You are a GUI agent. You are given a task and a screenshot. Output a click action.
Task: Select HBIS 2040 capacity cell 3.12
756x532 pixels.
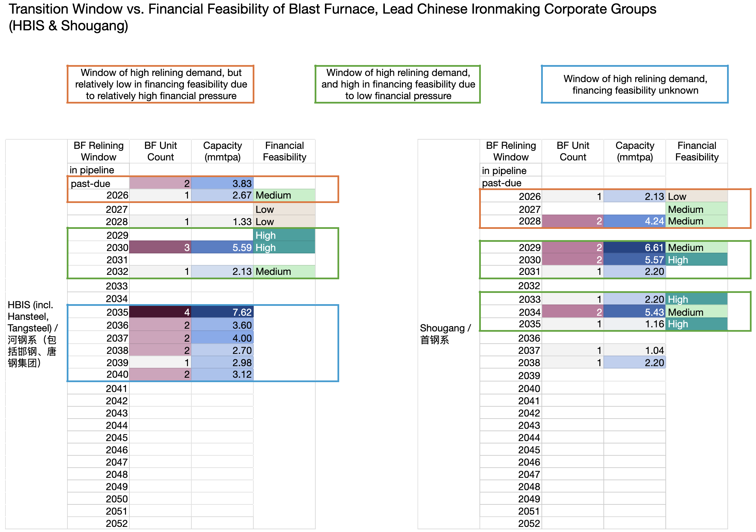[222, 374]
